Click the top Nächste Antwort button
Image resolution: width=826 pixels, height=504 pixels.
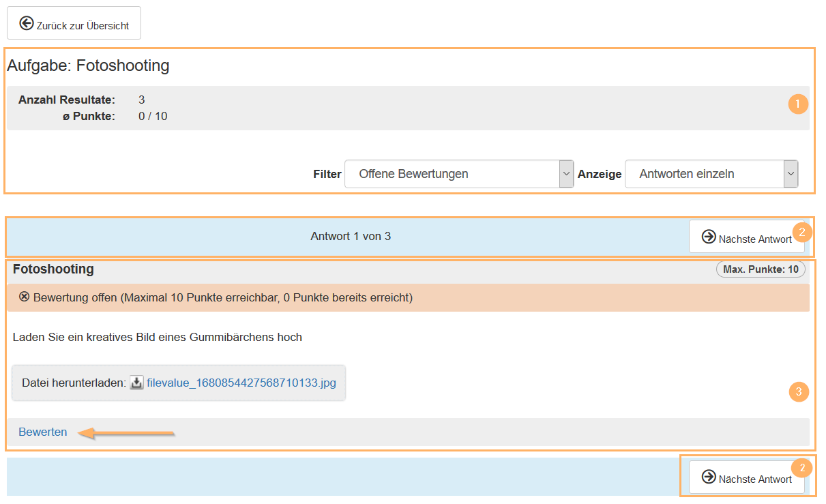tap(746, 237)
